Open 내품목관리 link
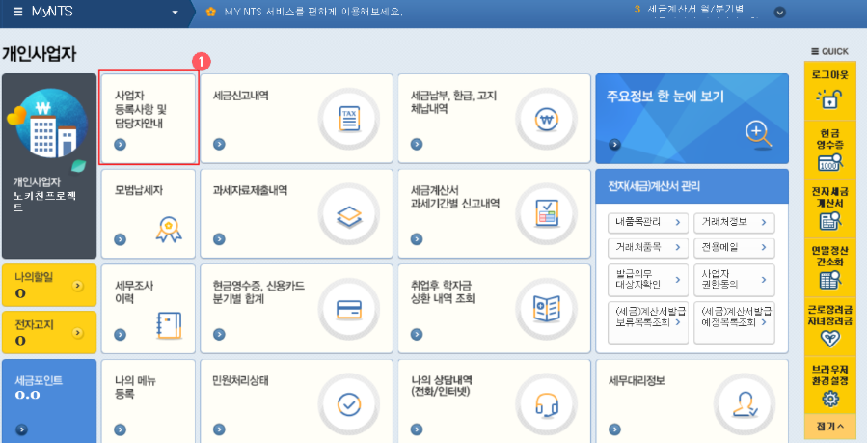This screenshot has width=868, height=443. (648, 222)
